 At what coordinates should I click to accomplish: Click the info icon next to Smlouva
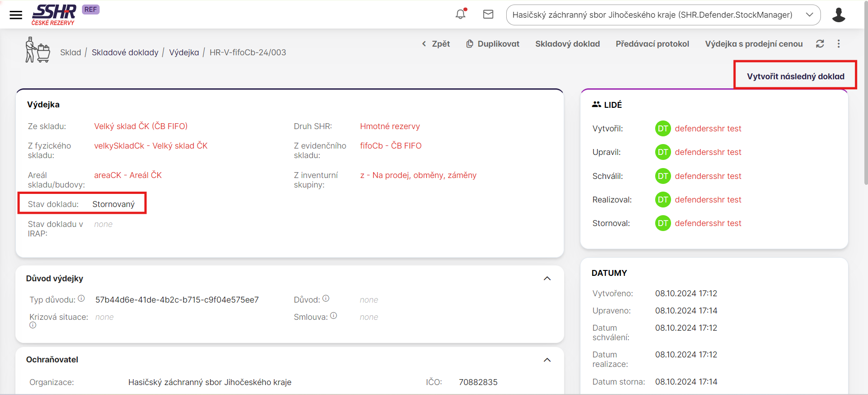(334, 316)
